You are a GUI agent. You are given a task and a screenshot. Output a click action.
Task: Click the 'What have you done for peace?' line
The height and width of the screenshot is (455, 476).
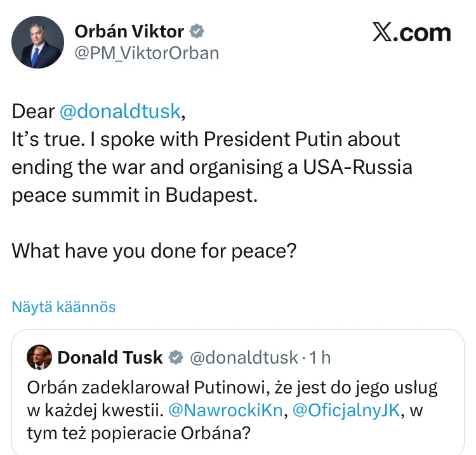click(x=154, y=251)
